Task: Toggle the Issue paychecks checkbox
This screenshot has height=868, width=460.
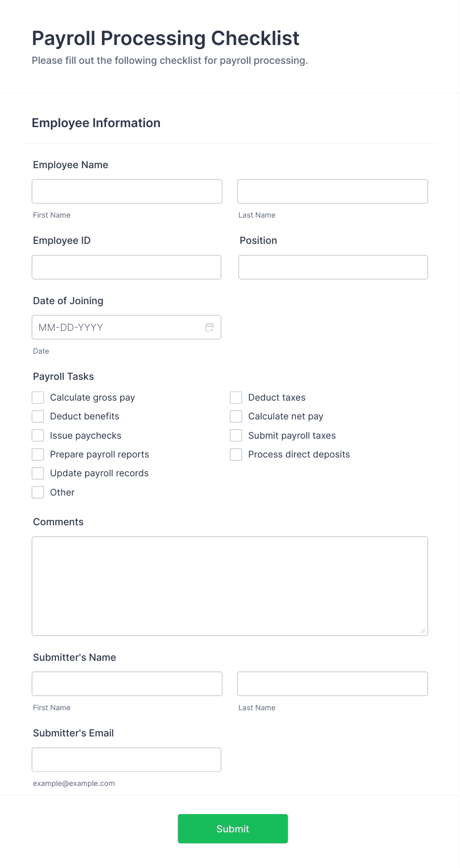Action: 38,435
